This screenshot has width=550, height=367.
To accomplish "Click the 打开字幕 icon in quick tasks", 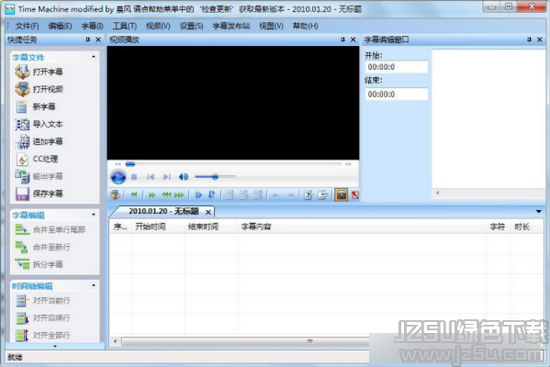I will (x=22, y=72).
